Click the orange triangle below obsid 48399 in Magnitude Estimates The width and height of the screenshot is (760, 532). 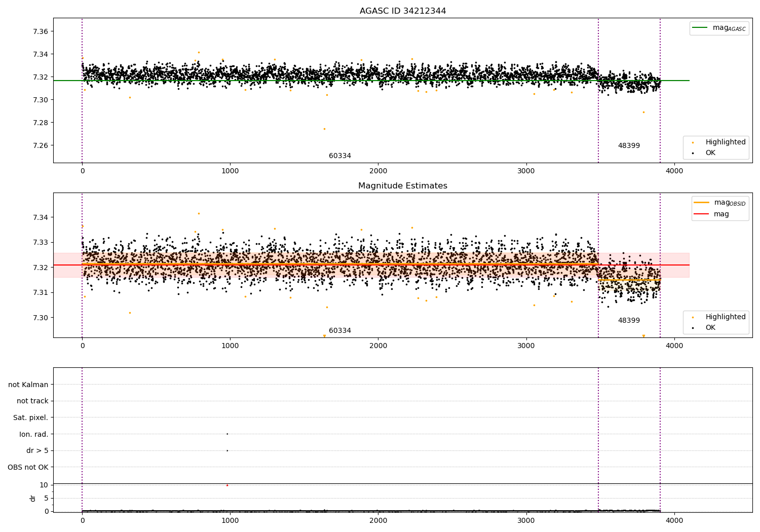coord(643,336)
